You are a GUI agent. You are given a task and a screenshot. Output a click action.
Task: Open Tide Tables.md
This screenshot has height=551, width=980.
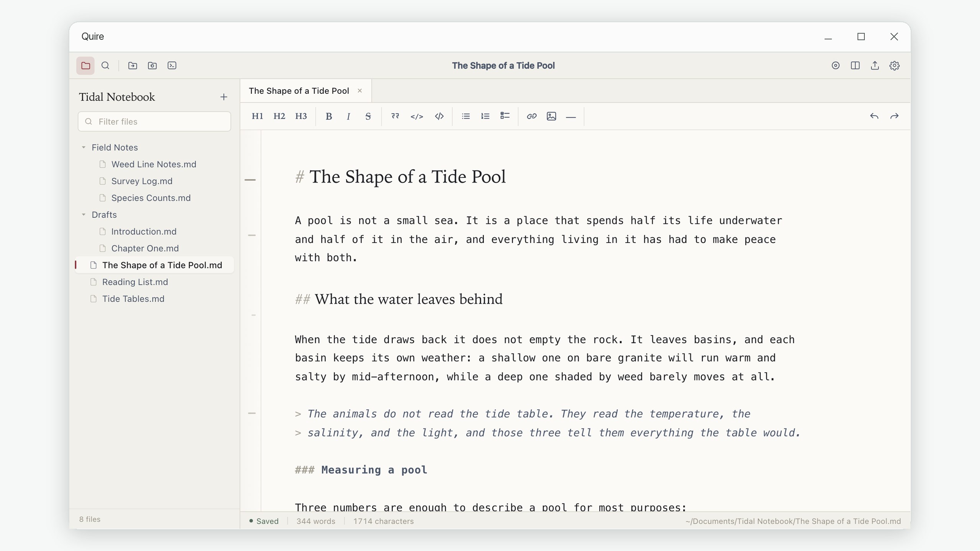point(155,299)
